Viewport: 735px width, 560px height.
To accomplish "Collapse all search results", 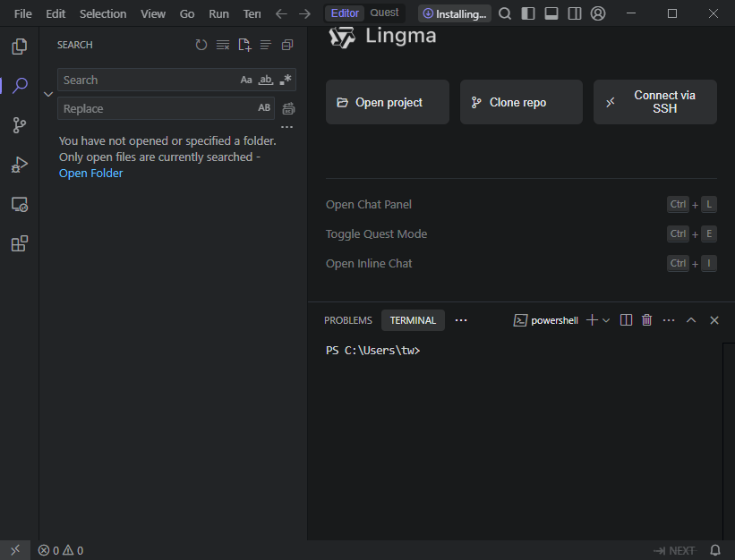I will [x=287, y=45].
